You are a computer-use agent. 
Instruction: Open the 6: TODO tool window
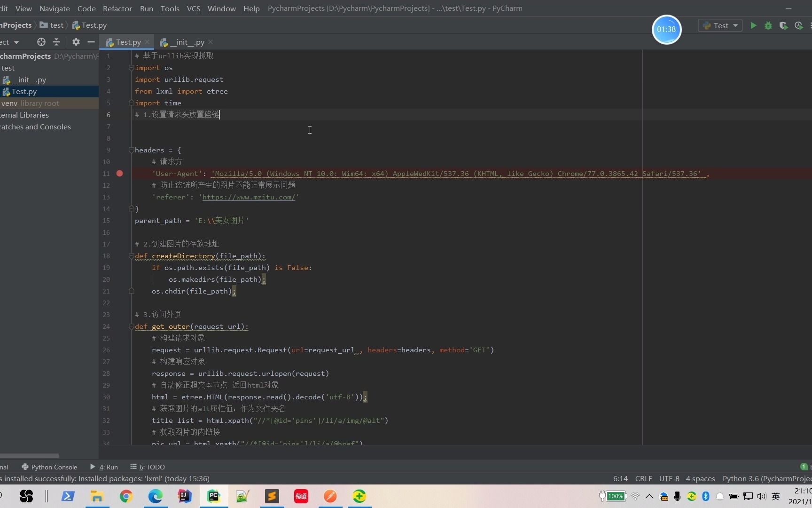click(151, 467)
